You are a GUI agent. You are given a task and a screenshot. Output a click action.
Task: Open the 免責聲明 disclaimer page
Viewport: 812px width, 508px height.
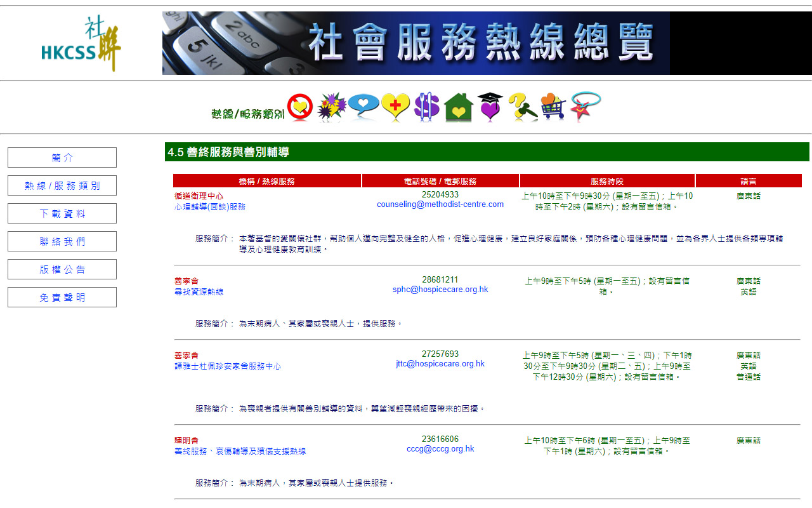pos(62,297)
